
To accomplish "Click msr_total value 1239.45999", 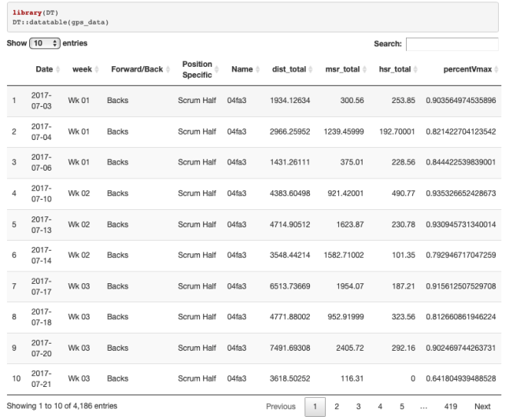I will (x=344, y=132).
